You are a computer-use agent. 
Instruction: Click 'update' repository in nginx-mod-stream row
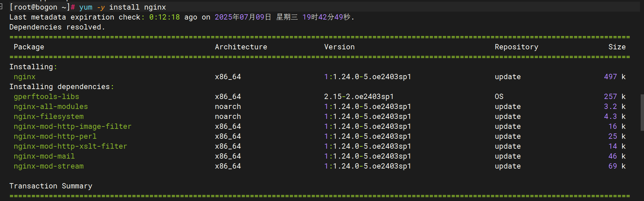(x=508, y=166)
